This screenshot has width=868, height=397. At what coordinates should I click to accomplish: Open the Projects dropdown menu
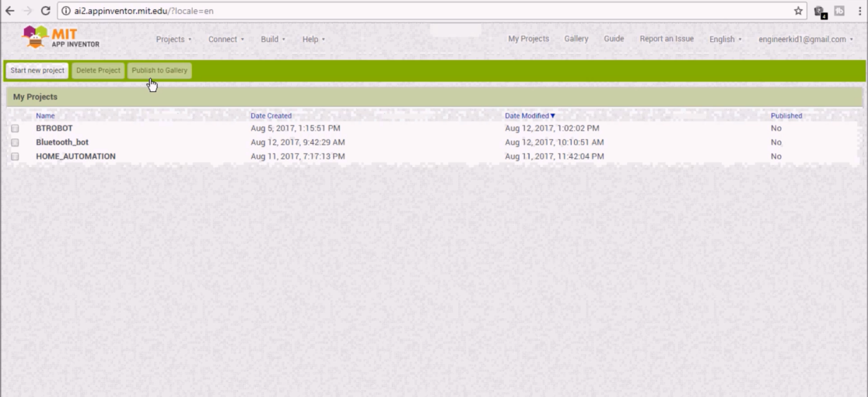point(173,40)
